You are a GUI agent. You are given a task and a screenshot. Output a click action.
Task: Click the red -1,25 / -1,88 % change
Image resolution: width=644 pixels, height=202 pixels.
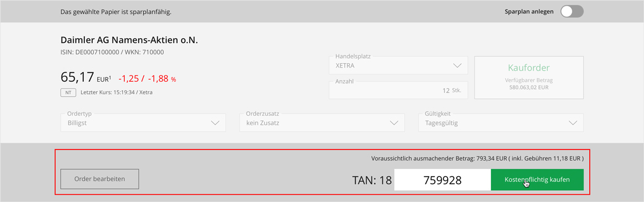(147, 79)
